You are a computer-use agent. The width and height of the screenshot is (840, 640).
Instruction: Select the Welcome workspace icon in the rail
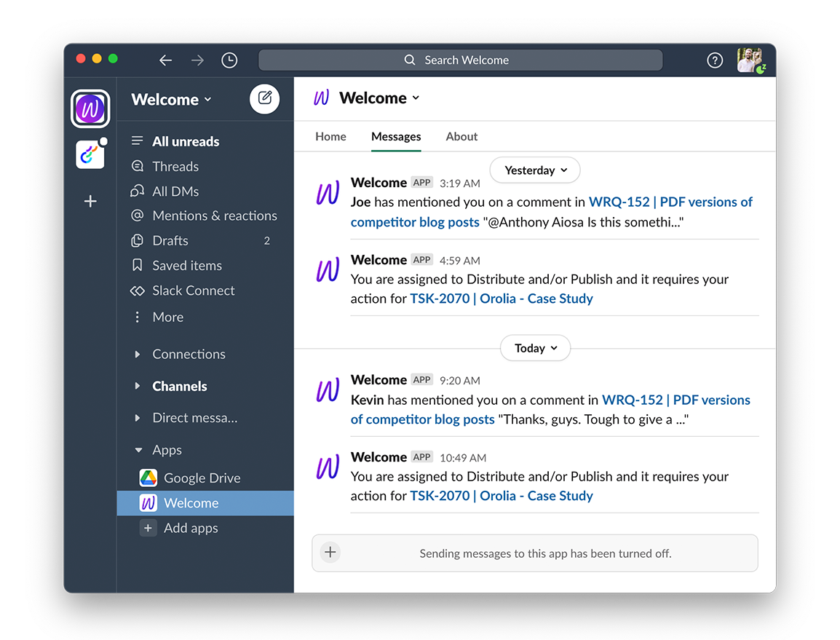pos(90,108)
